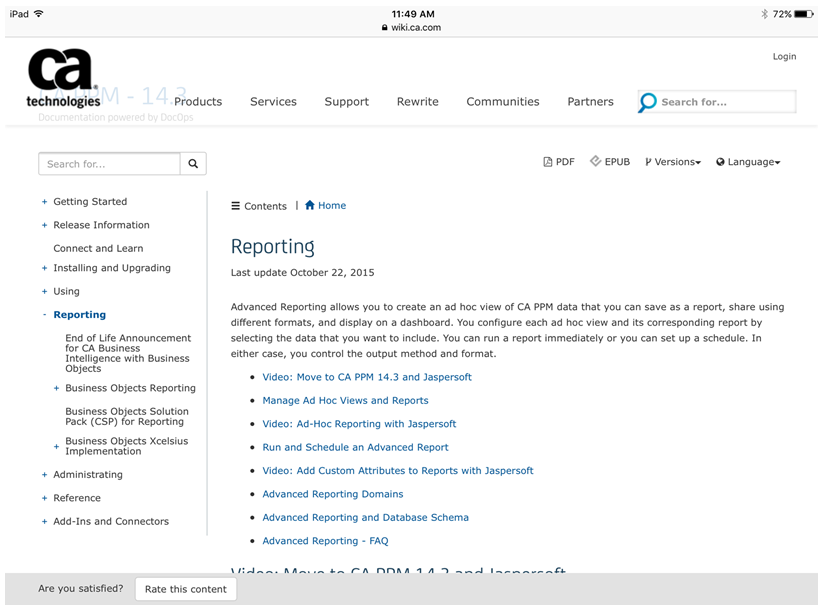Viewport: 823px width, 610px height.
Task: Focus the sidebar Search for... input
Action: tap(109, 164)
